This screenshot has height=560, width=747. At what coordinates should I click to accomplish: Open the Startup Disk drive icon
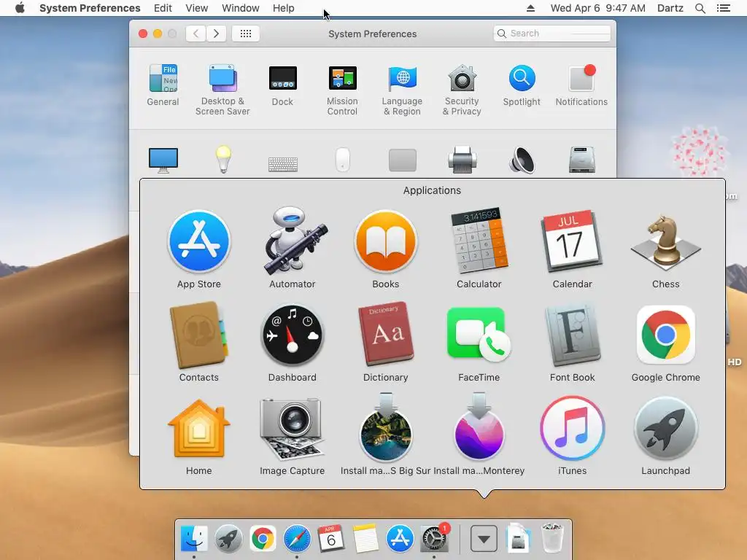[581, 160]
